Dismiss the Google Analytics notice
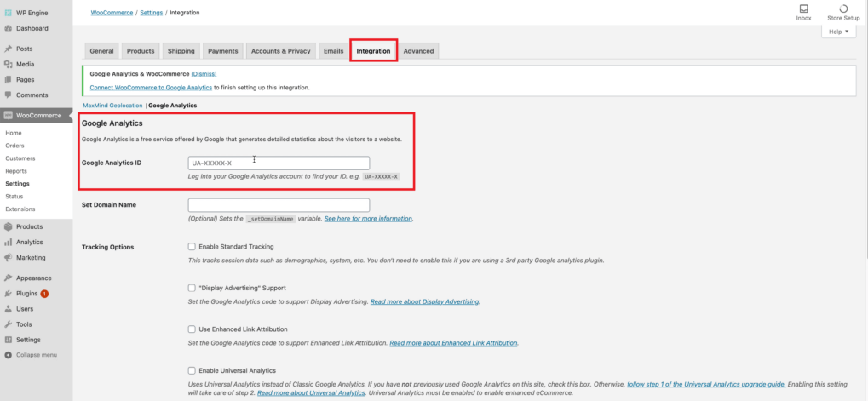This screenshot has height=401, width=868. (x=204, y=73)
